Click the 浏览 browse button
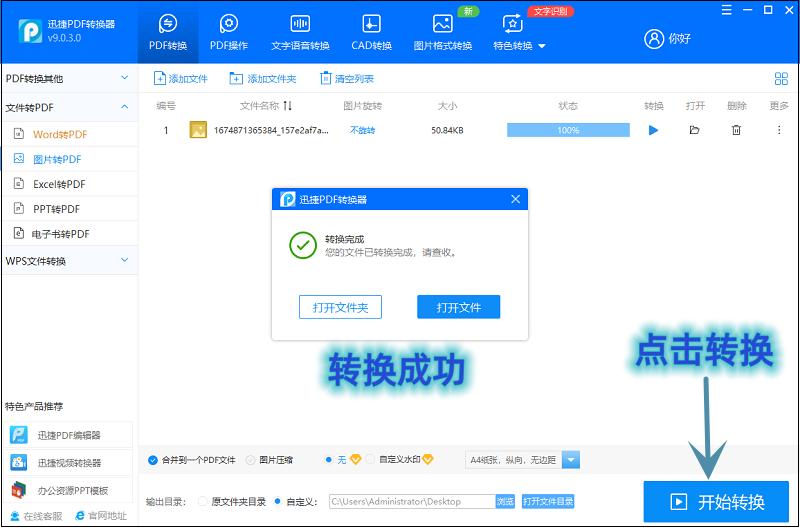 pos(505,501)
